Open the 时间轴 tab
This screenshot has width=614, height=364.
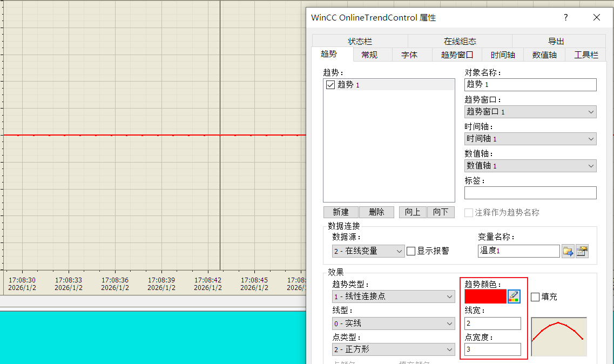click(503, 55)
